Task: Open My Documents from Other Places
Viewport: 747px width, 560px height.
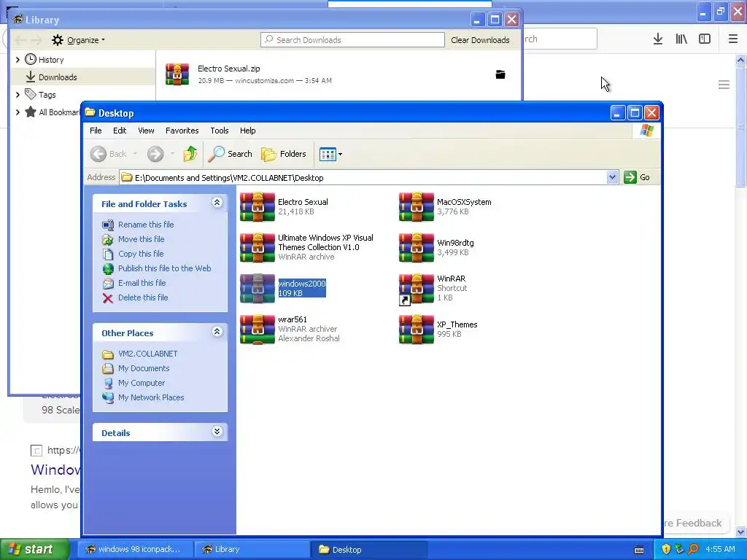Action: coord(144,368)
